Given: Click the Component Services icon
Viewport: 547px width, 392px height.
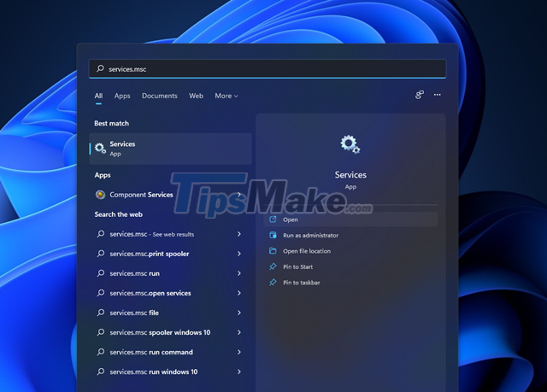Looking at the screenshot, I should pyautogui.click(x=101, y=195).
